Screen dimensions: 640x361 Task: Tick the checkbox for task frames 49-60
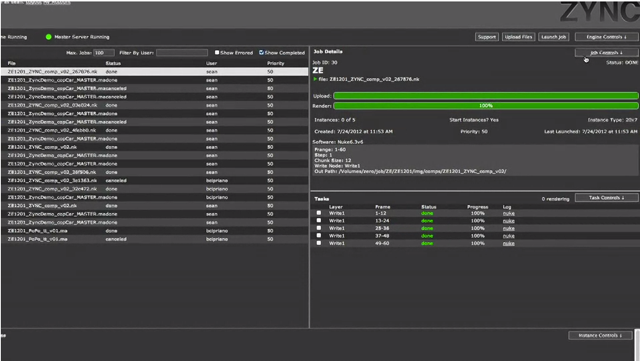(319, 243)
